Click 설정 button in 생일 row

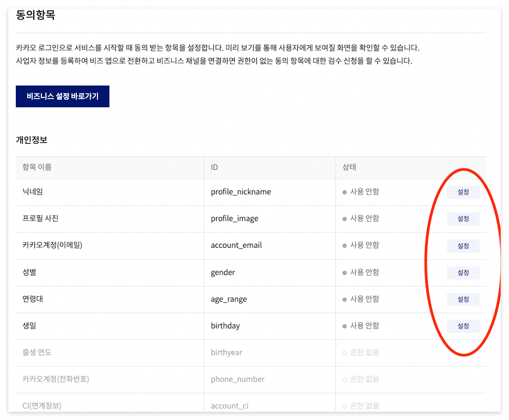point(463,326)
